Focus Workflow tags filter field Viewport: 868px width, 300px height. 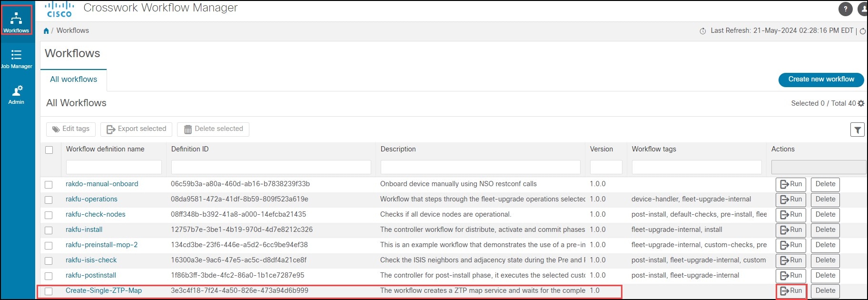pos(697,167)
